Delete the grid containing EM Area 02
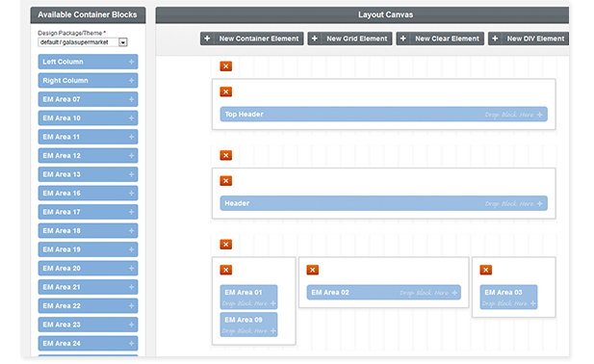This screenshot has width=594, height=364. pyautogui.click(x=313, y=270)
